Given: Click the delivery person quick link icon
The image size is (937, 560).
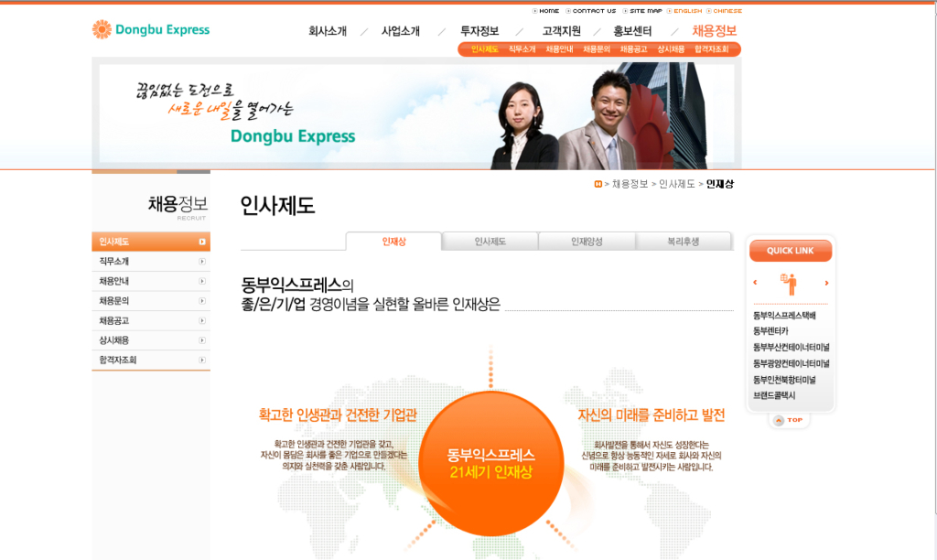Looking at the screenshot, I should (x=789, y=284).
